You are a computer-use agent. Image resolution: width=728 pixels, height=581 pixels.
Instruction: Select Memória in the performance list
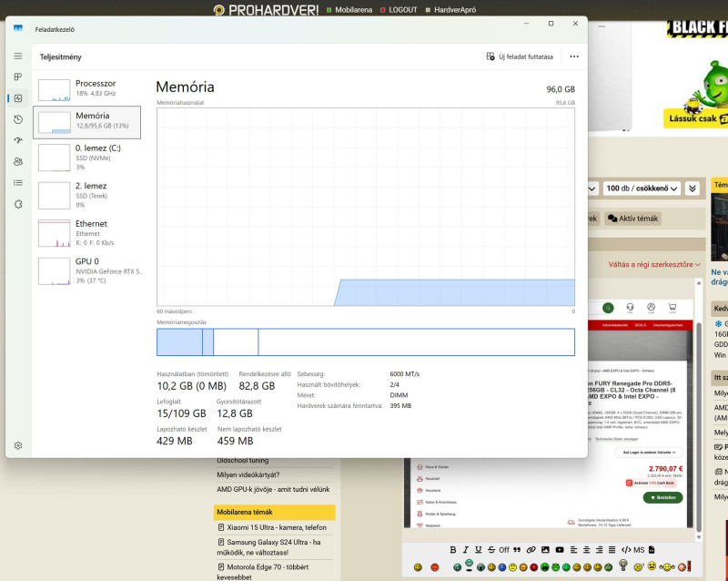pos(86,122)
